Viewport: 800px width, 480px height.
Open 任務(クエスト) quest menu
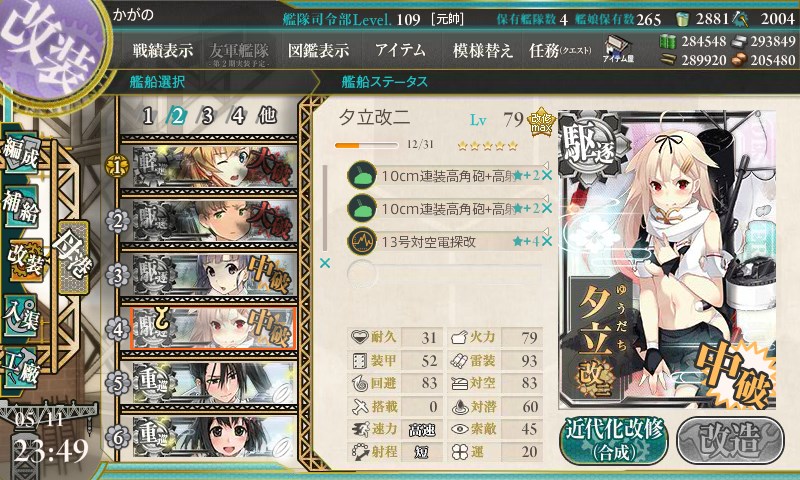pyautogui.click(x=560, y=50)
